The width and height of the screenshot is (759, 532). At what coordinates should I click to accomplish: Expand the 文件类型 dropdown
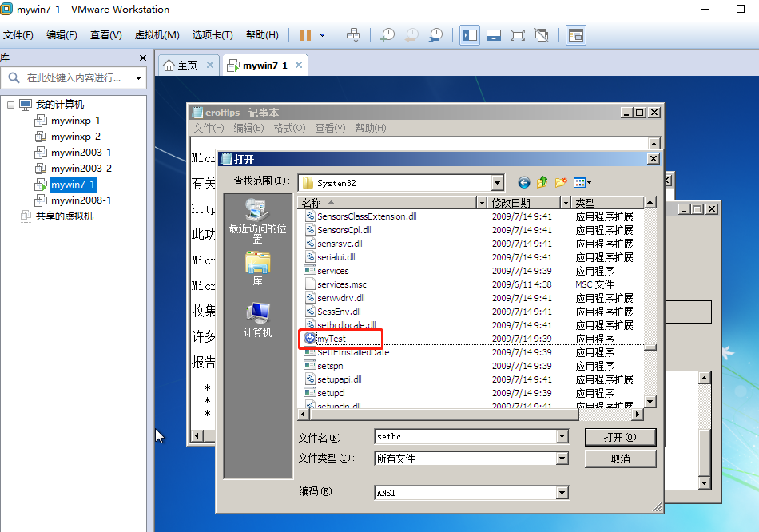pos(562,459)
